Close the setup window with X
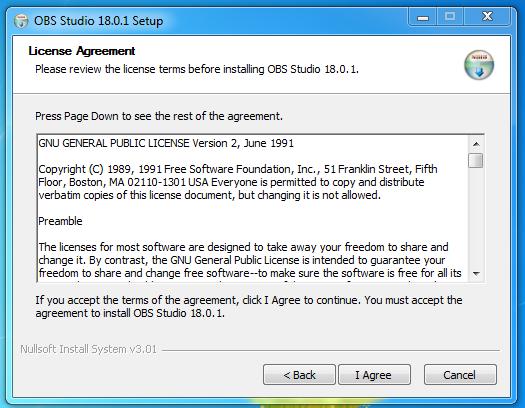The image size is (525, 408). pos(487,17)
